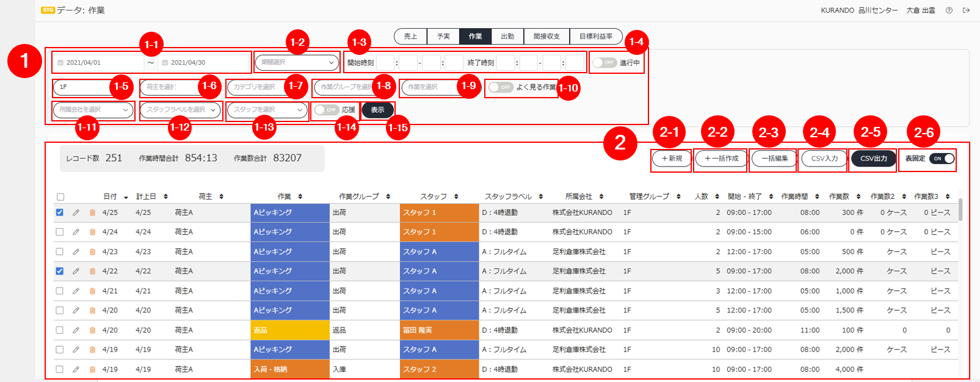Click the delete trash icon for the 4/21 row
Viewport: 980px width, 382px height.
tap(92, 291)
